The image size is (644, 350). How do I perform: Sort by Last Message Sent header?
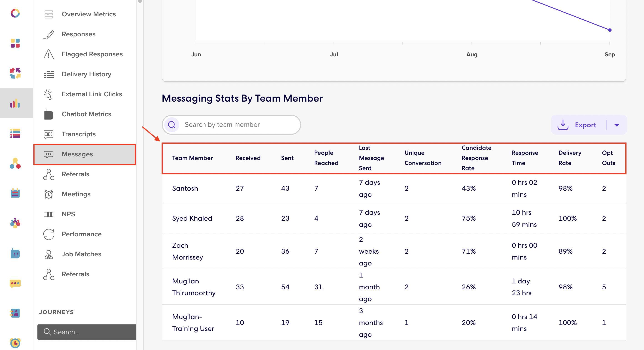click(372, 158)
